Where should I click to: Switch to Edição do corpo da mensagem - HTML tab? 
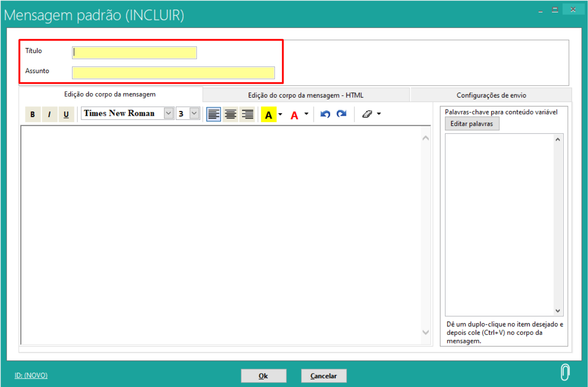click(306, 95)
